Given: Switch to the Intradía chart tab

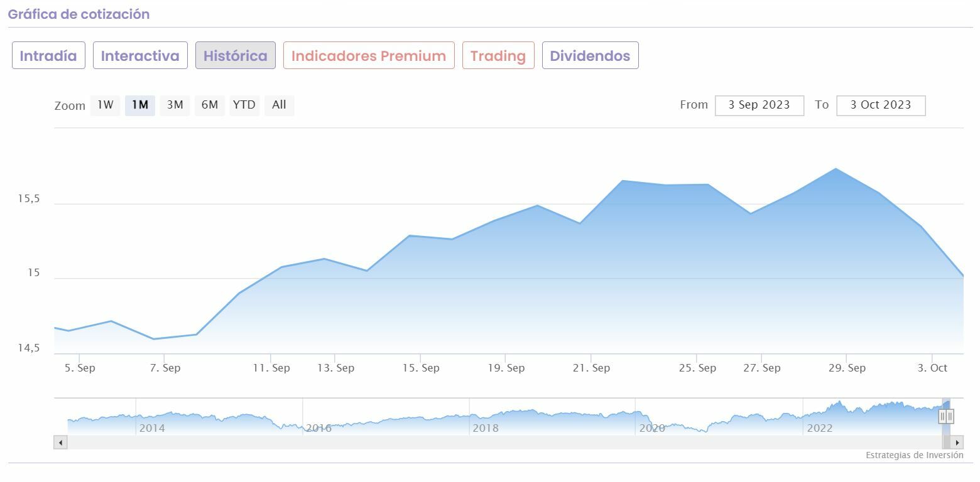Looking at the screenshot, I should (48, 56).
